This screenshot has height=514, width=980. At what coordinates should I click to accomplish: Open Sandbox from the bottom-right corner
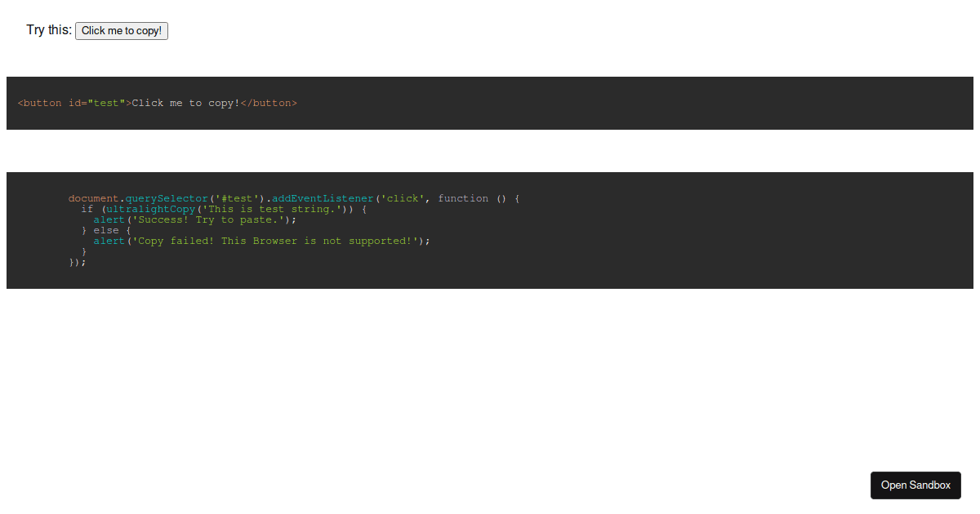coord(915,485)
